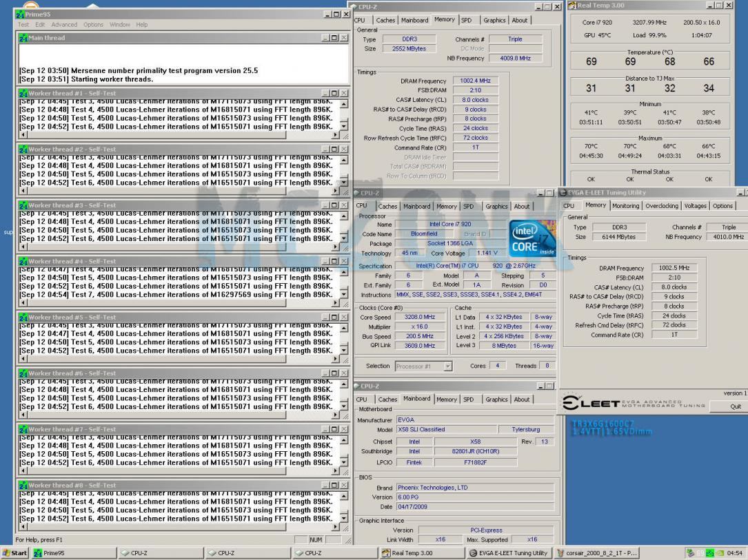Click Worker thread #5 window icon

click(23, 317)
